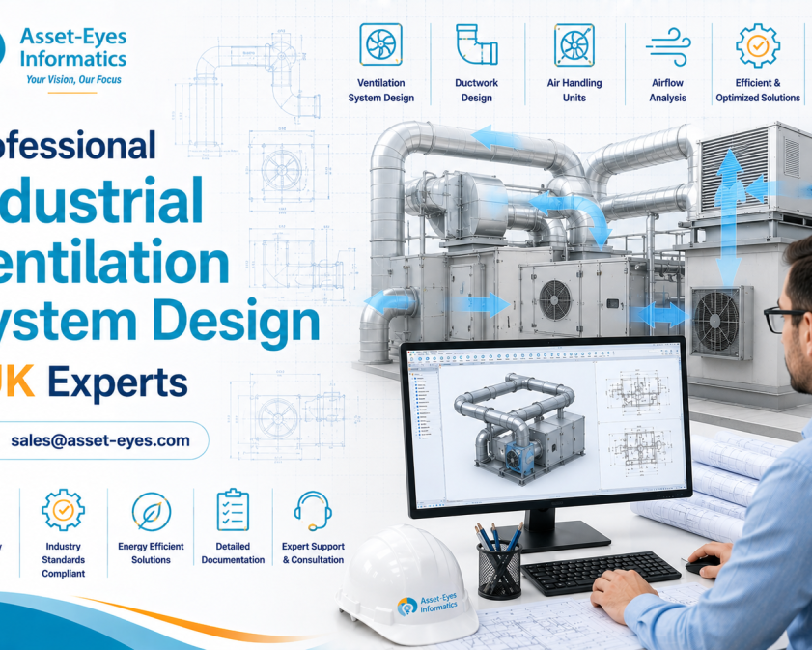Click the 'Airflow Analysis' label

pos(668,90)
